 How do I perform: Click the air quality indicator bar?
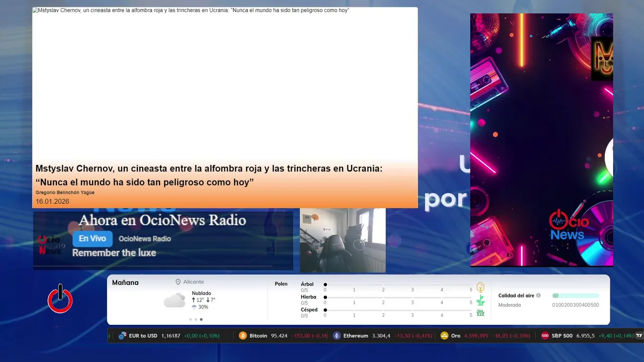point(576,296)
